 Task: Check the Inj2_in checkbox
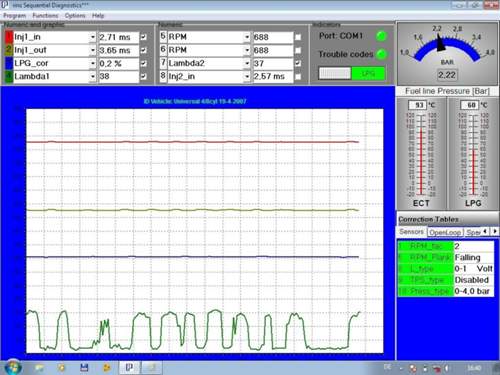tap(298, 76)
